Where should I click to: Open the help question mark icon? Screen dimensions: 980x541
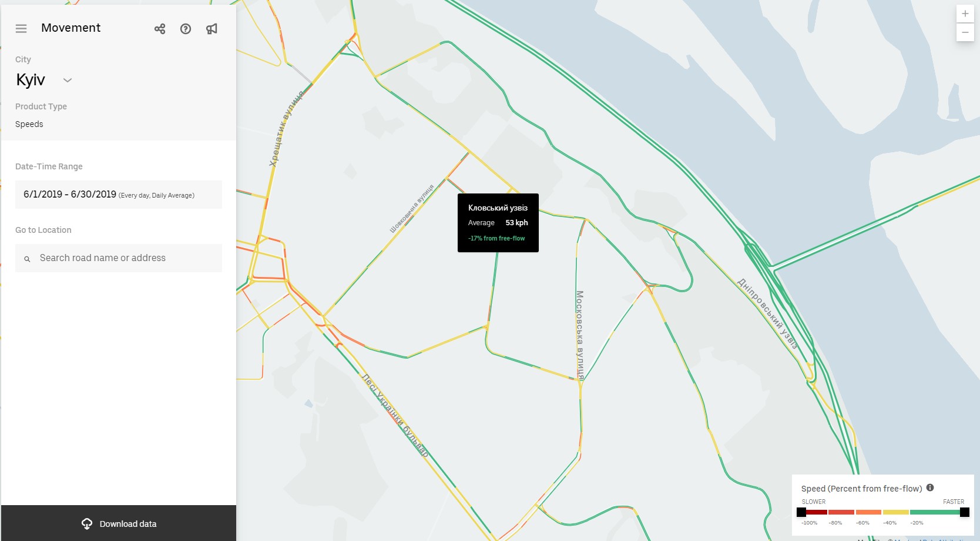pos(186,29)
